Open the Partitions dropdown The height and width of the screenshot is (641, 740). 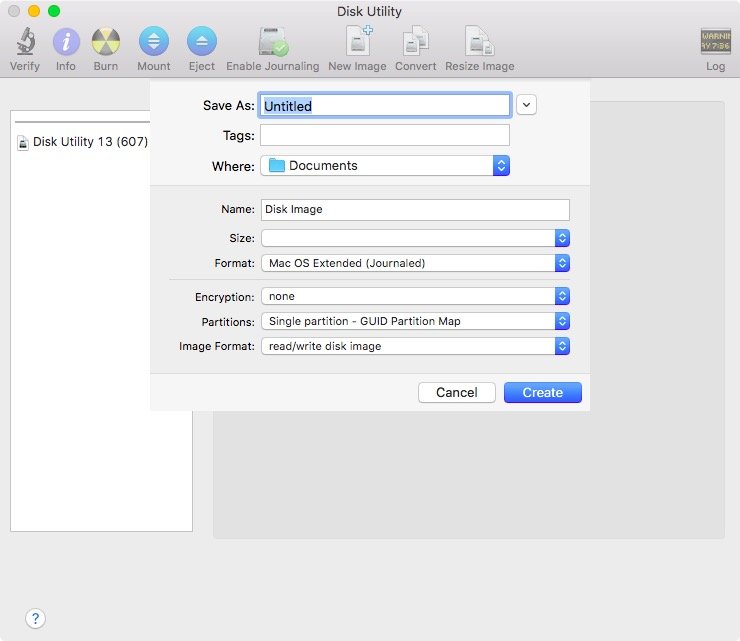coord(415,321)
